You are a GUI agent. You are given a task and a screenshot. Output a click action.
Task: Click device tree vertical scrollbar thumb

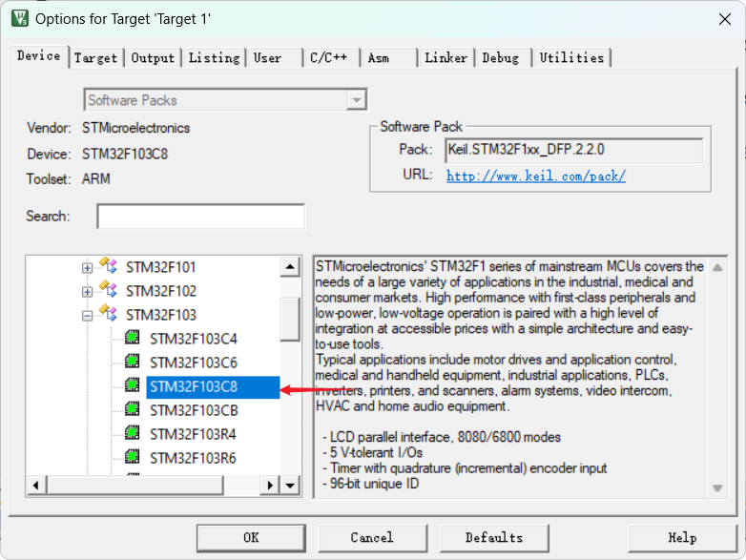click(x=290, y=320)
